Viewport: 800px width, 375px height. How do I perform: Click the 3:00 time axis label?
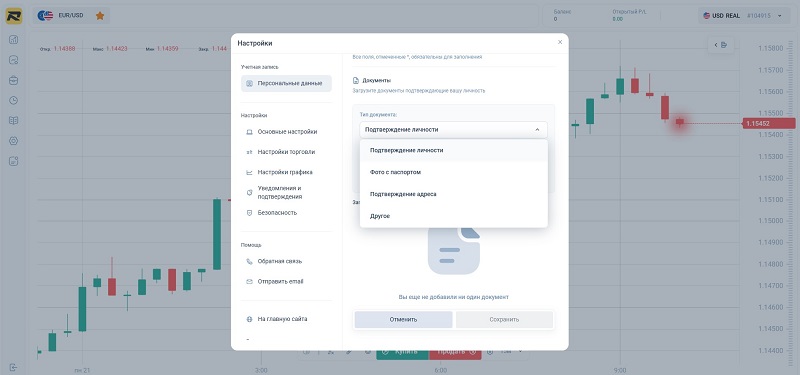coord(261,370)
